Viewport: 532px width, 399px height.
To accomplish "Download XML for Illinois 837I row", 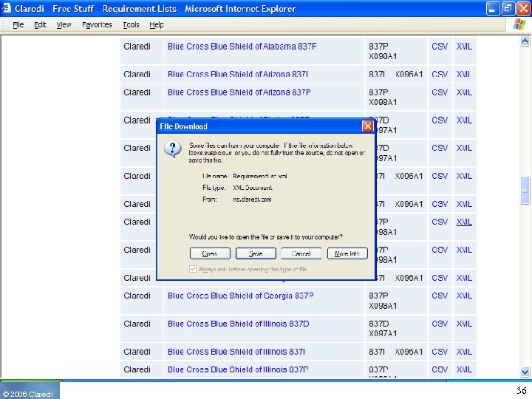I will pyautogui.click(x=464, y=352).
